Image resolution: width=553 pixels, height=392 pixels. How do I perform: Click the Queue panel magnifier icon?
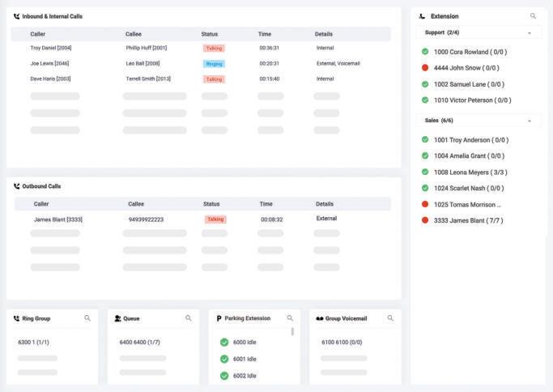click(189, 318)
